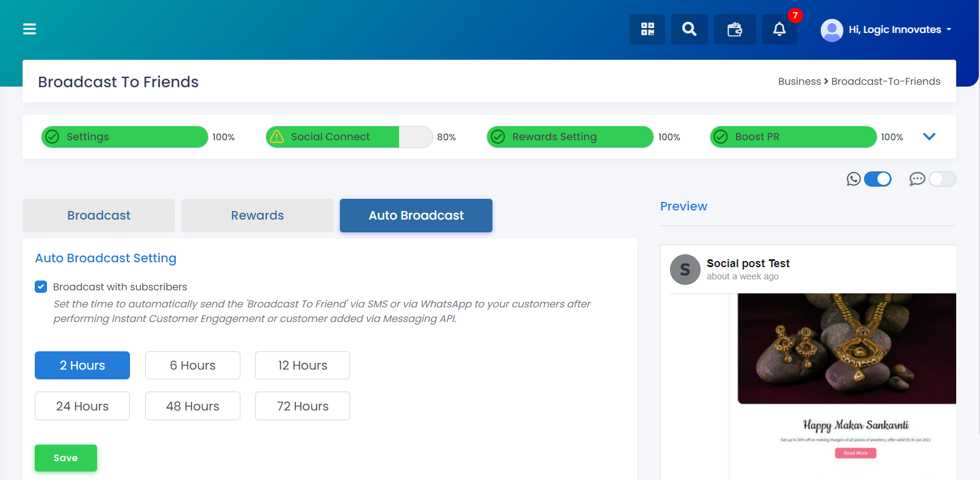
Task: Open the QR code scanner icon
Action: point(647,29)
